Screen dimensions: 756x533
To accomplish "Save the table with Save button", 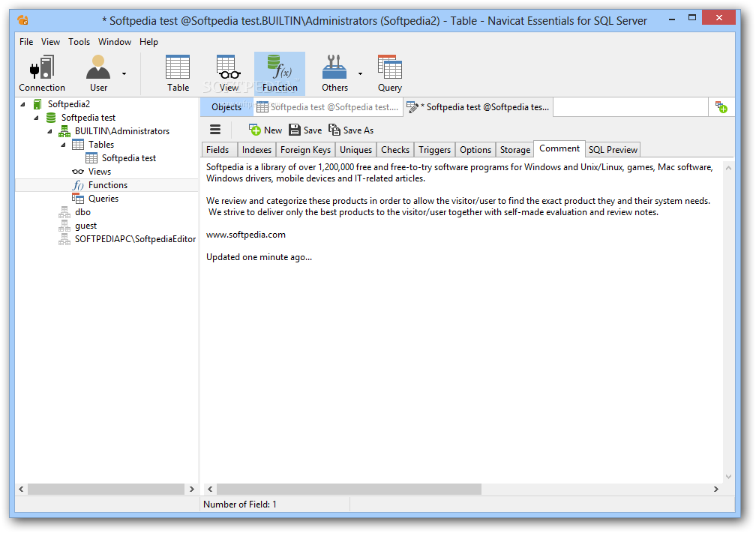I will [305, 130].
